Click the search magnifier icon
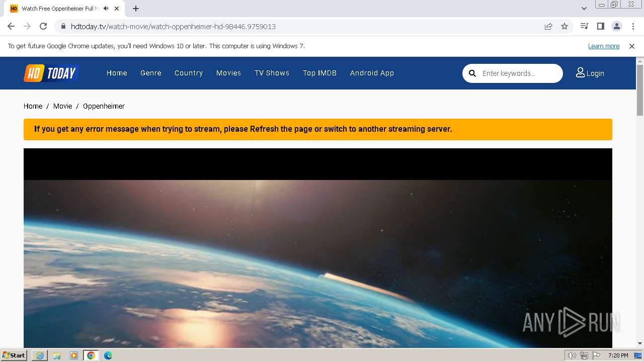This screenshot has width=644, height=362. 472,73
